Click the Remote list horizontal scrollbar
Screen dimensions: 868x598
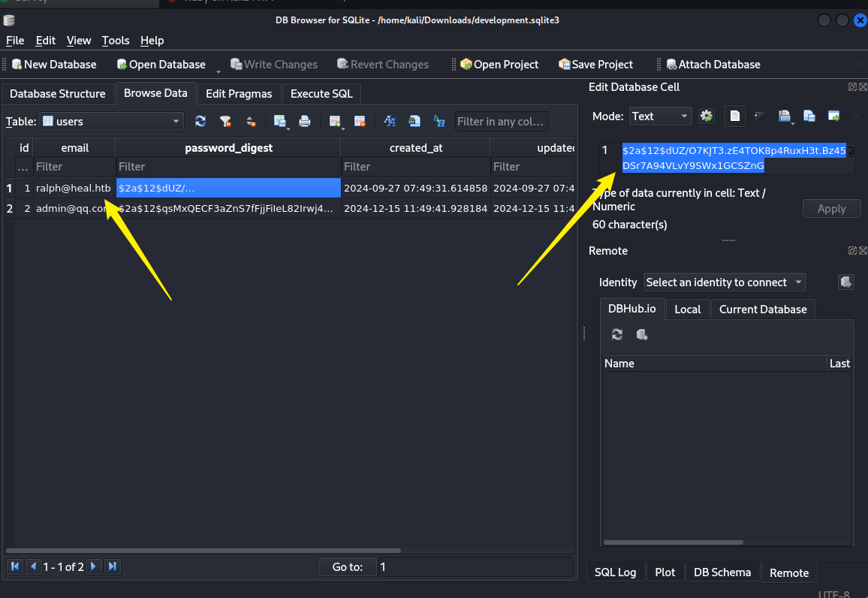[x=673, y=542]
